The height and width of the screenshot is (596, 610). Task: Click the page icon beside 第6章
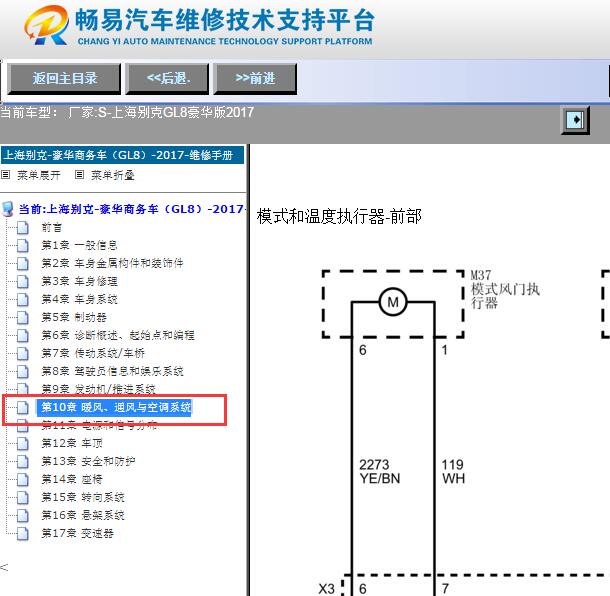23,335
